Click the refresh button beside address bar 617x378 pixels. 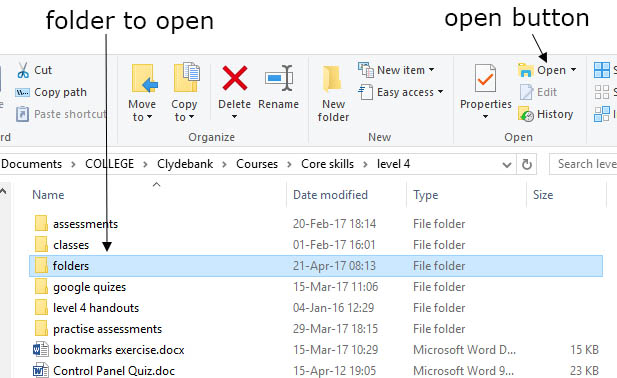point(527,164)
